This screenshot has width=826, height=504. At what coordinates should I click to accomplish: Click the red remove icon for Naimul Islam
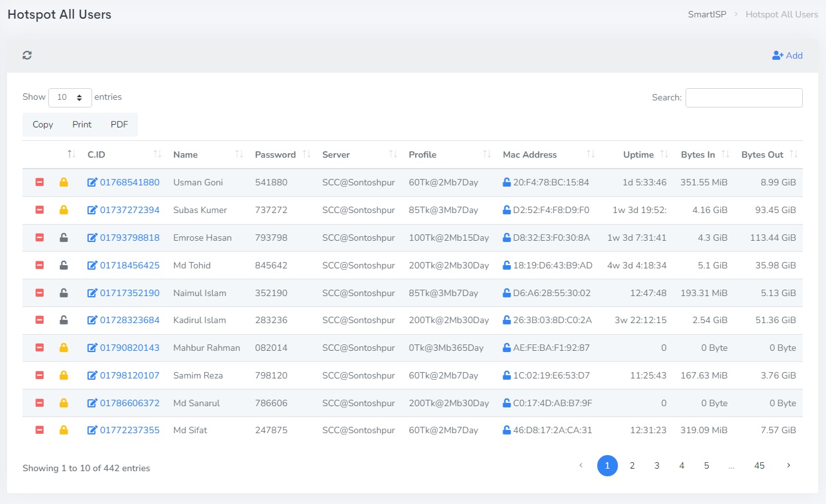[x=39, y=293]
